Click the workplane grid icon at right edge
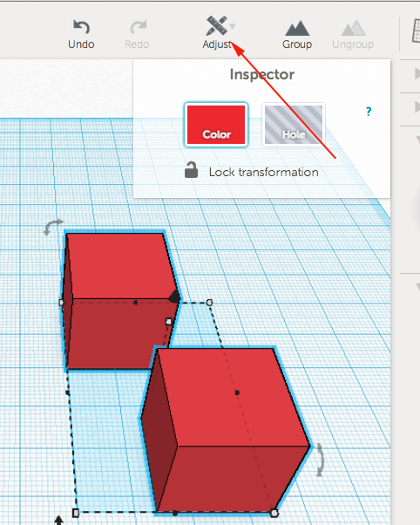 pyautogui.click(x=416, y=31)
